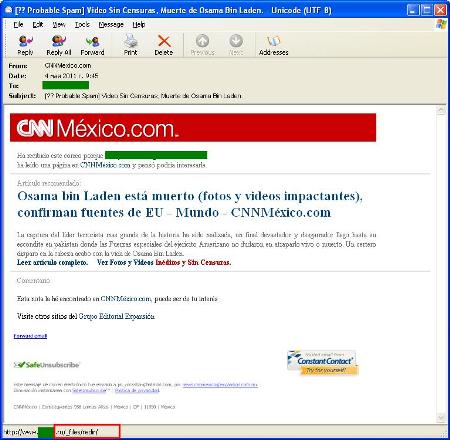Open the Help menu
The image size is (450, 440).
[x=139, y=24]
